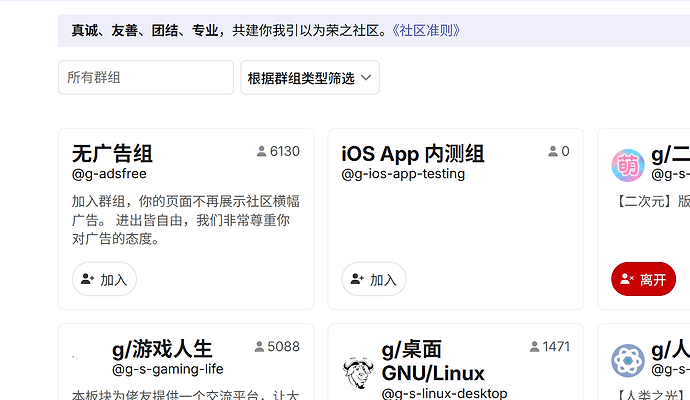Click the blue atom group avatar
The image size is (690, 400).
click(x=628, y=361)
